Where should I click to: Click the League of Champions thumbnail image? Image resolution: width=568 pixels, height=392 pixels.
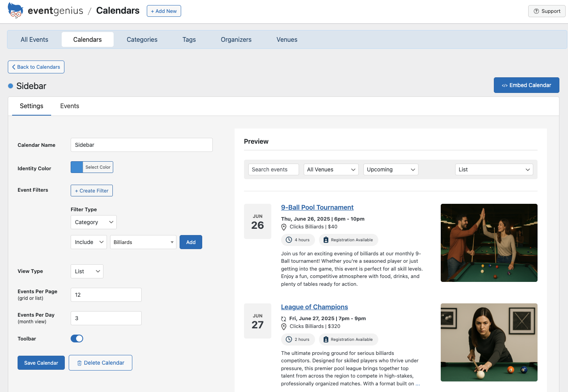tap(489, 342)
